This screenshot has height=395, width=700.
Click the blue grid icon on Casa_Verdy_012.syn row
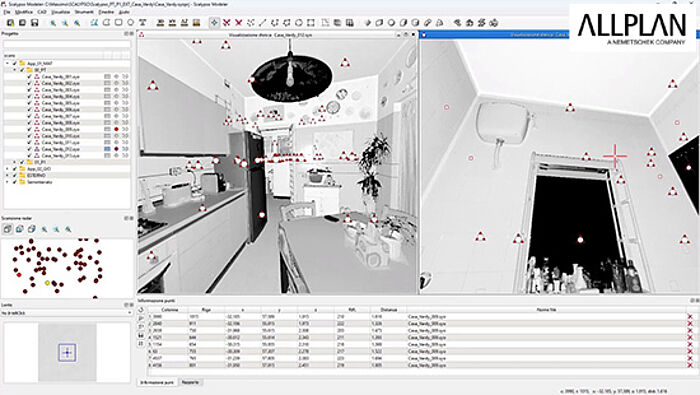coord(107,149)
